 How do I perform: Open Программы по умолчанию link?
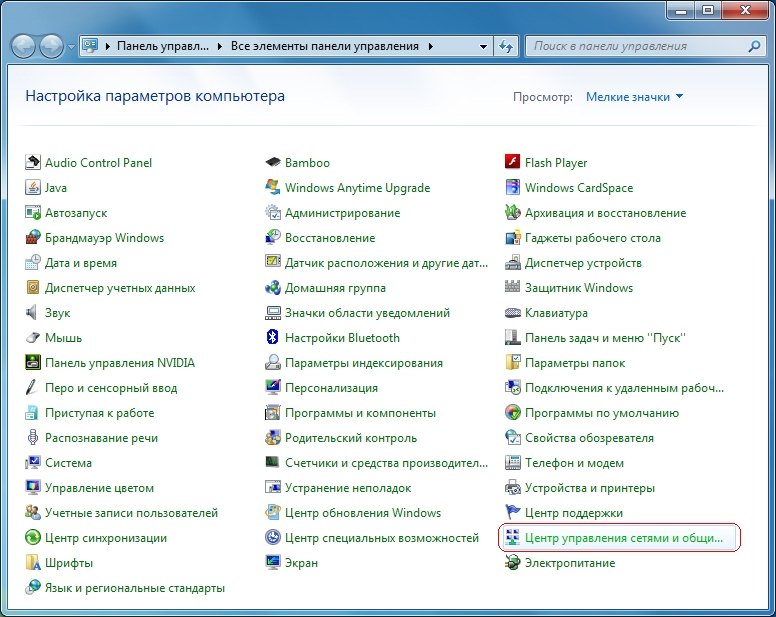602,413
